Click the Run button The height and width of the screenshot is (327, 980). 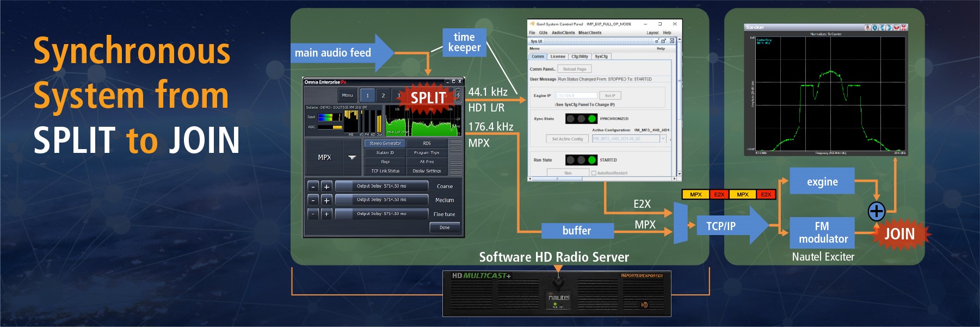pyautogui.click(x=568, y=173)
